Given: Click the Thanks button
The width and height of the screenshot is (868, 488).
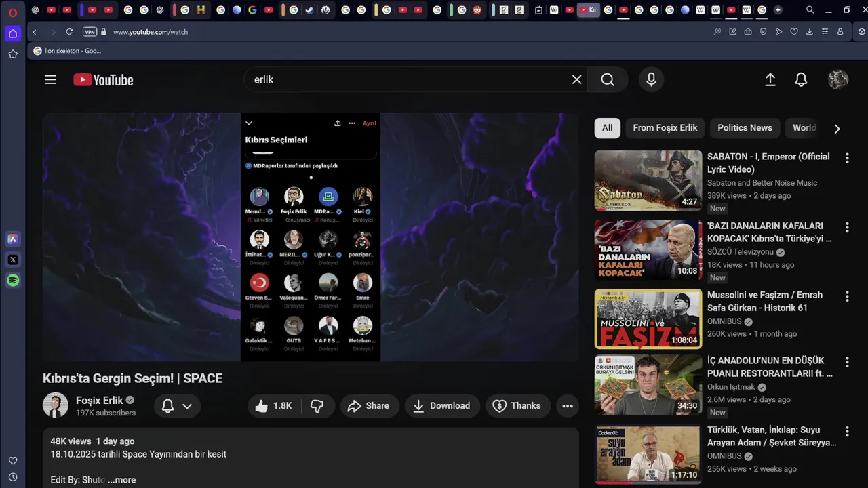Looking at the screenshot, I should 518,406.
